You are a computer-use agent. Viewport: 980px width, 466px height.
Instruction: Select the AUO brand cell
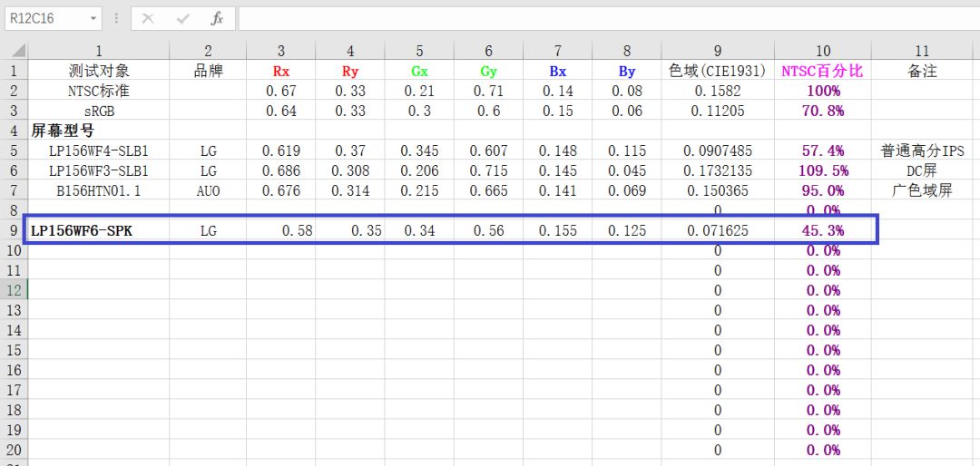(x=208, y=190)
